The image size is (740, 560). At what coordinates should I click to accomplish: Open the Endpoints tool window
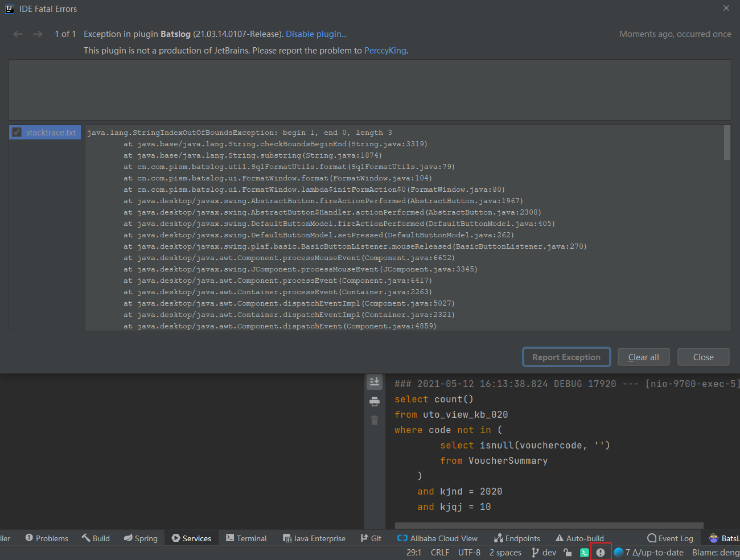(517, 538)
